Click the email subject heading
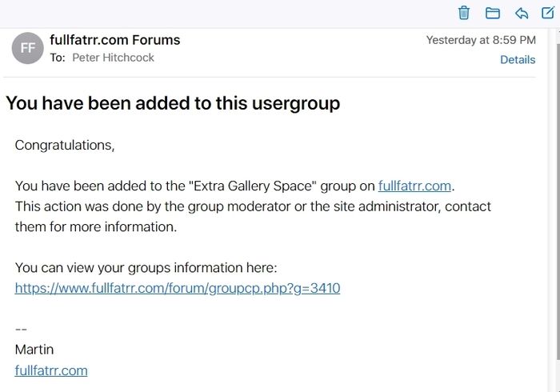The image size is (560, 392). tap(173, 103)
